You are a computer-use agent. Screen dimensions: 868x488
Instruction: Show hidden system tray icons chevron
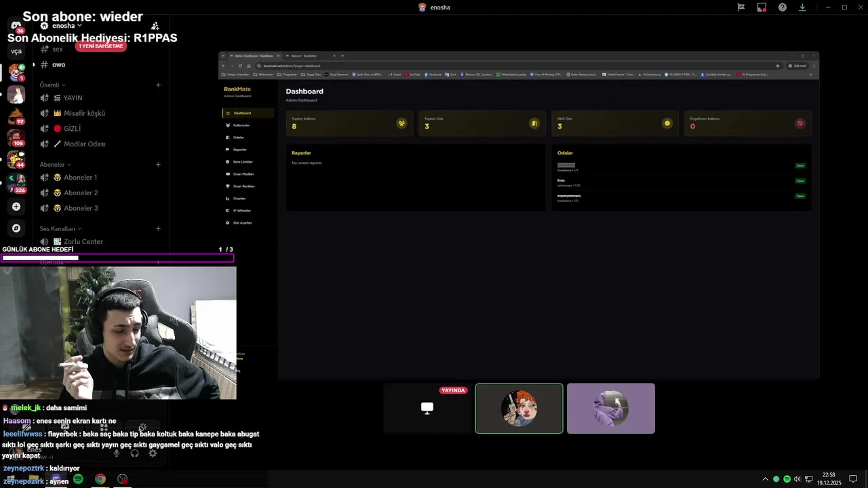766,479
